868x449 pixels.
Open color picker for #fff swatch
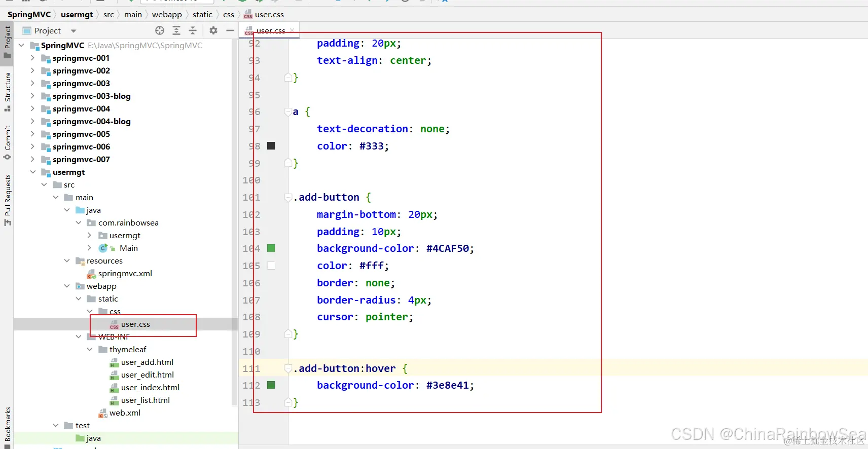click(271, 266)
